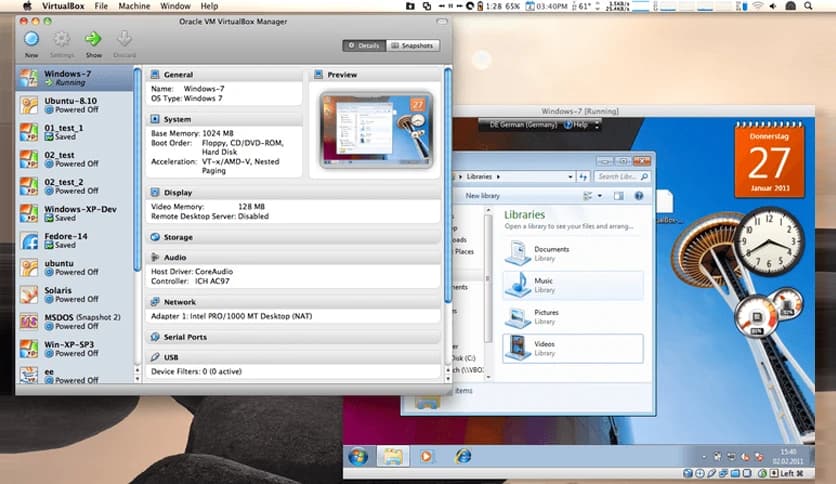The width and height of the screenshot is (836, 484).
Task: Open the view options dropdown arrow in Libraries
Action: pos(600,196)
